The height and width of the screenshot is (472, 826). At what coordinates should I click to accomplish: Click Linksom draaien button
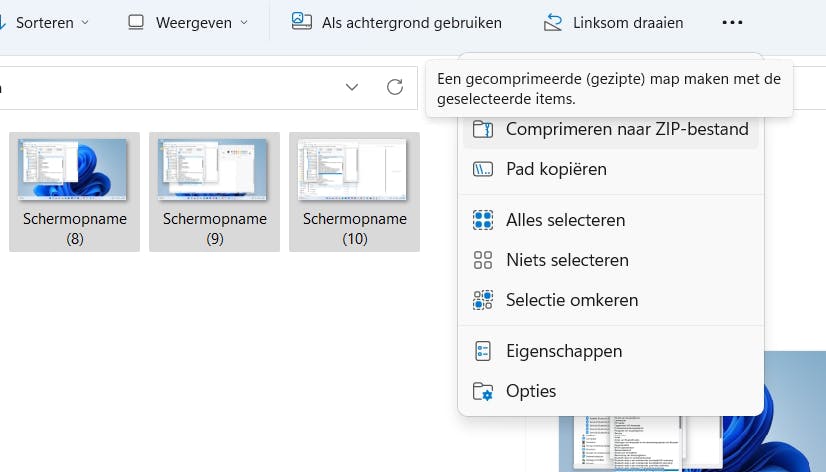[x=613, y=22]
